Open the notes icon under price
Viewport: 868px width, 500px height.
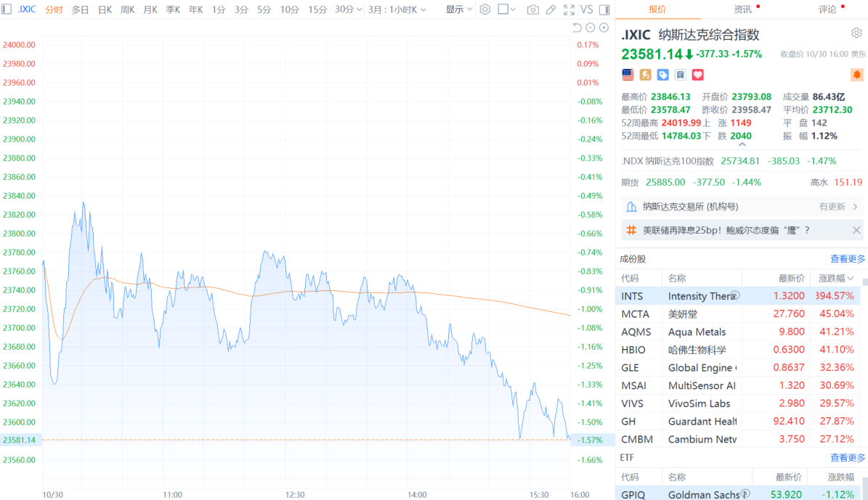tap(681, 75)
